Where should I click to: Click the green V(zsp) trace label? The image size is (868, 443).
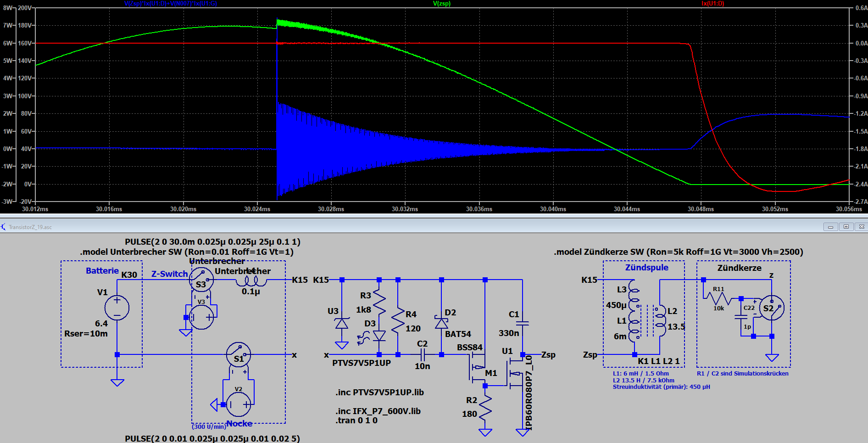coord(442,4)
